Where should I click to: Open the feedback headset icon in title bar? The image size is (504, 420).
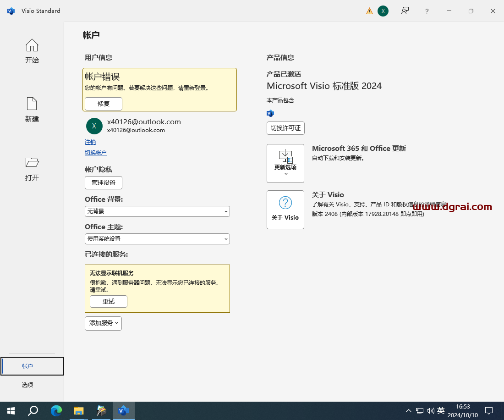click(405, 11)
